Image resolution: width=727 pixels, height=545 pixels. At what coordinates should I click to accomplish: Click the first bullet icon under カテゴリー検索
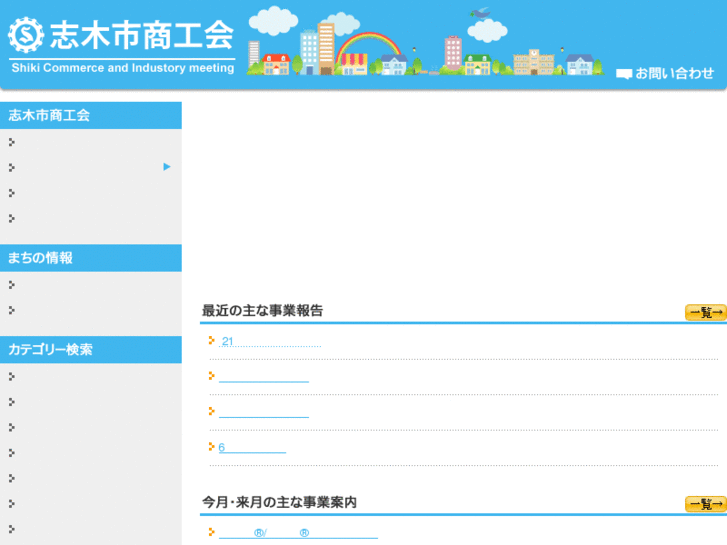click(12, 377)
